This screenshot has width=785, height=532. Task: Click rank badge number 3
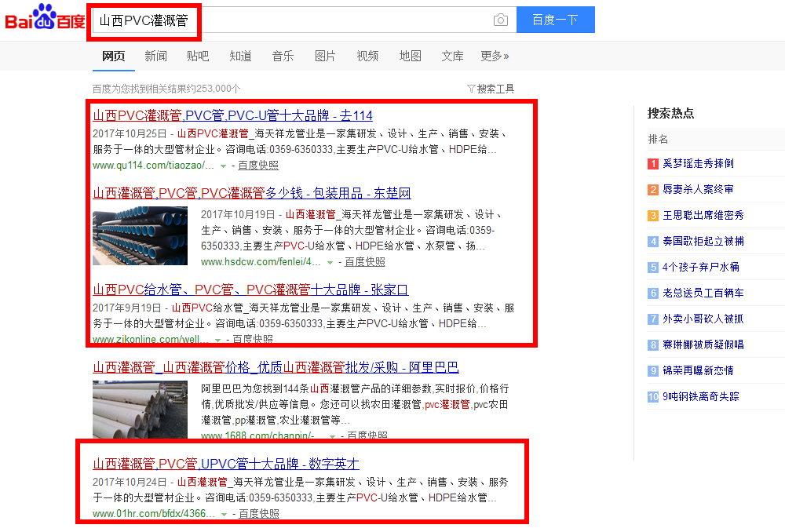pyautogui.click(x=653, y=216)
